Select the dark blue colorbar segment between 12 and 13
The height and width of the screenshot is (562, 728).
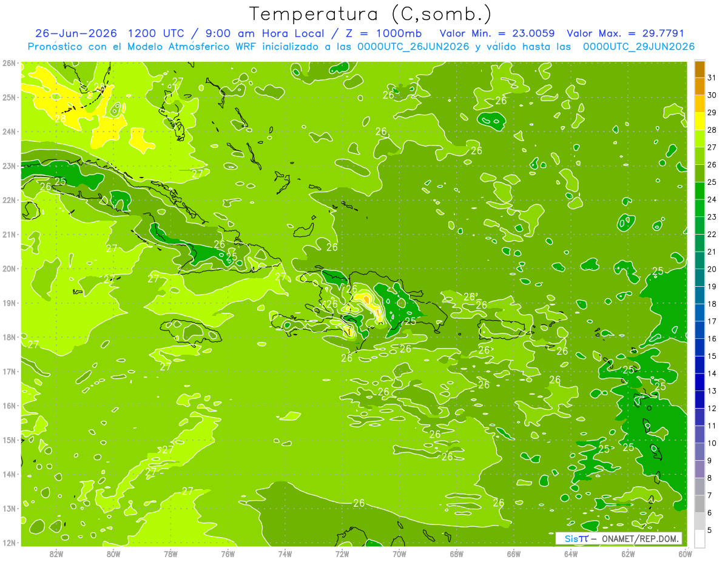pos(699,399)
